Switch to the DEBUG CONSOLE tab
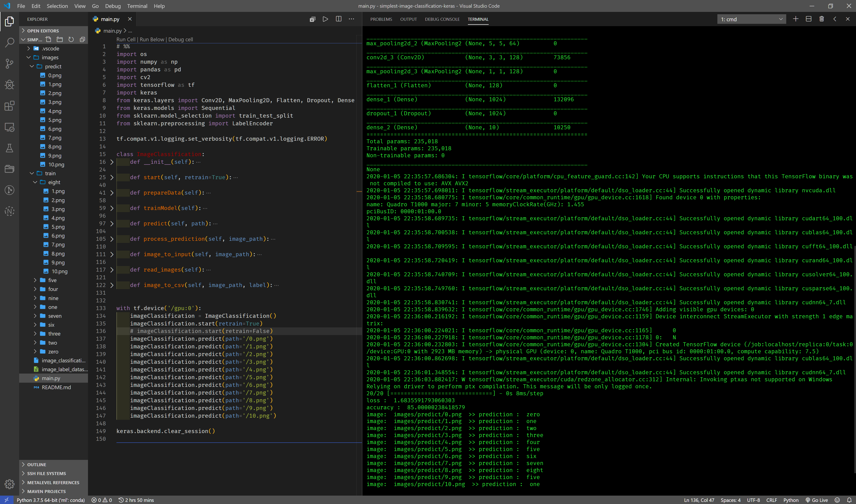The image size is (856, 504). click(x=442, y=19)
